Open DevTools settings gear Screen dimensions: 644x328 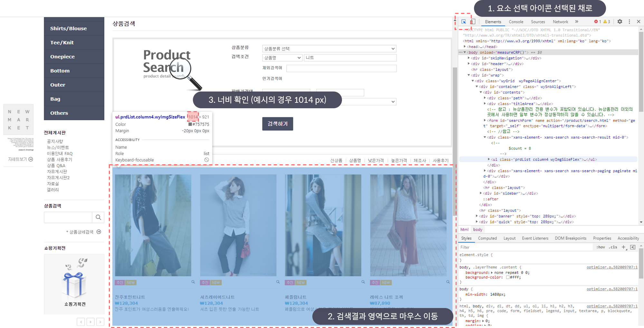coord(620,22)
